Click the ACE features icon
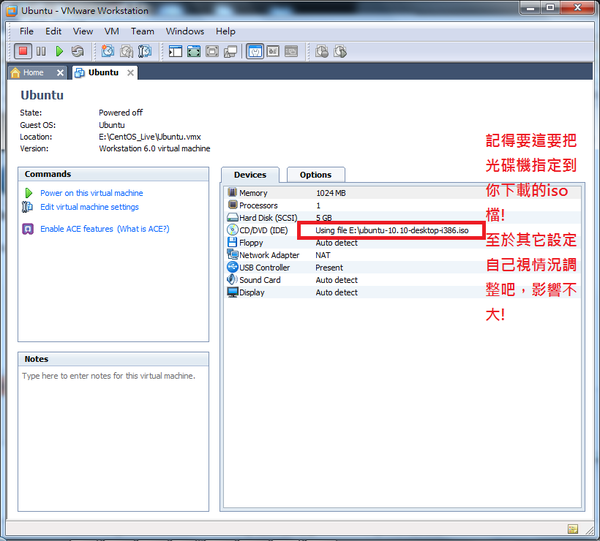Viewport: 600px width, 541px height. (28, 229)
